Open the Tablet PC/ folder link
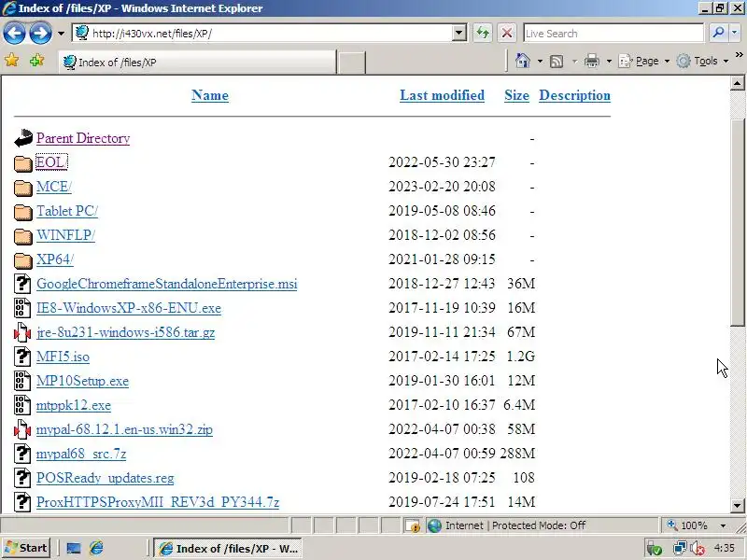 click(67, 211)
